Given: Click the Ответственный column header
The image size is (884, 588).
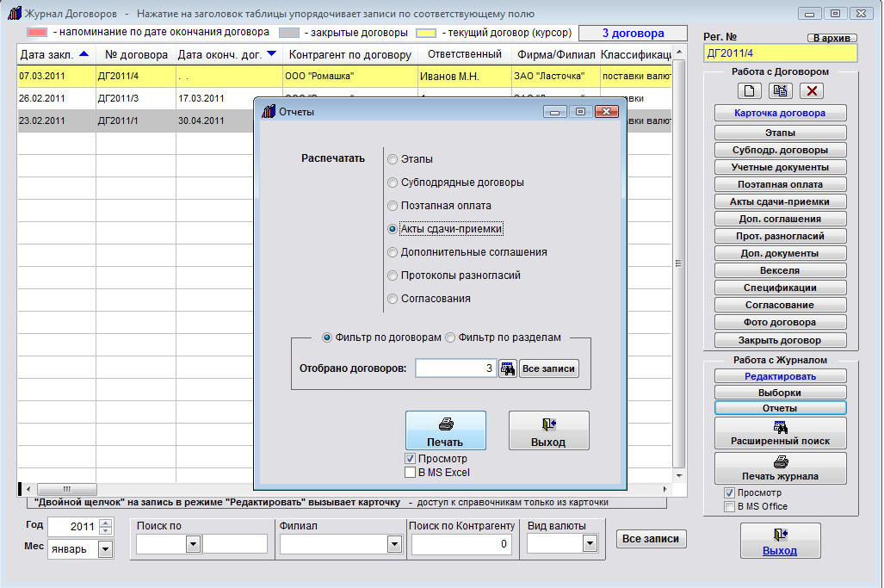Looking at the screenshot, I should (x=465, y=54).
